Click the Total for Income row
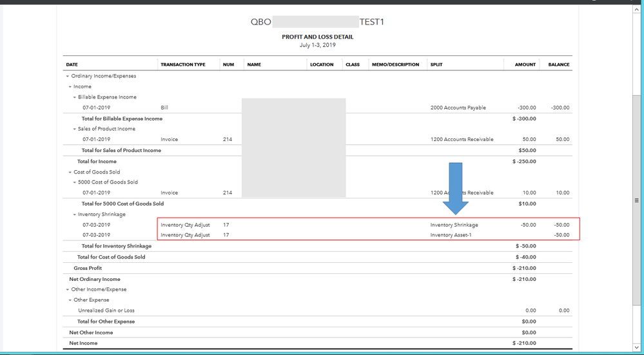The image size is (644, 355). [x=317, y=162]
